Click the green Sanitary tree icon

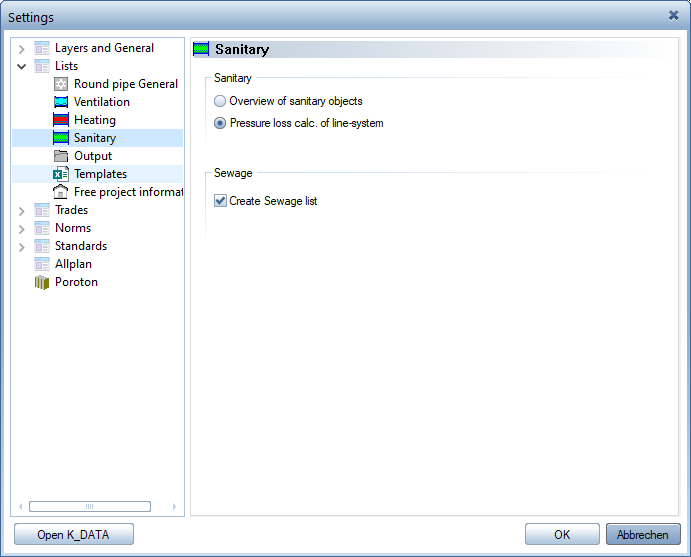(61, 138)
